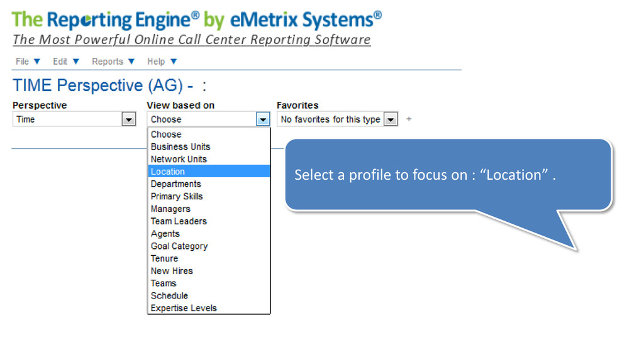Click the View based on dropdown arrow
The width and height of the screenshot is (644, 362).
click(263, 119)
